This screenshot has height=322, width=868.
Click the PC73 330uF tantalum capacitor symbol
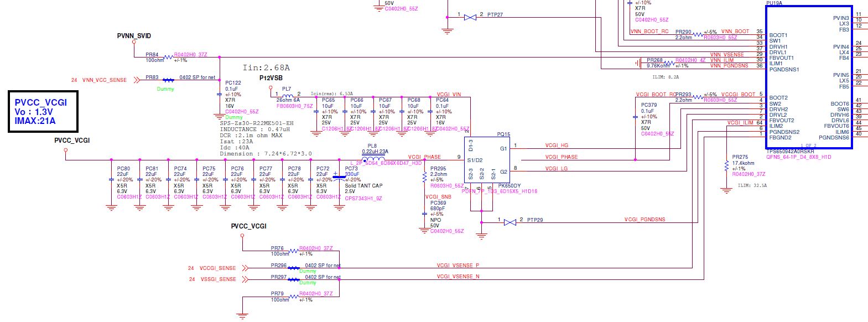click(x=339, y=178)
